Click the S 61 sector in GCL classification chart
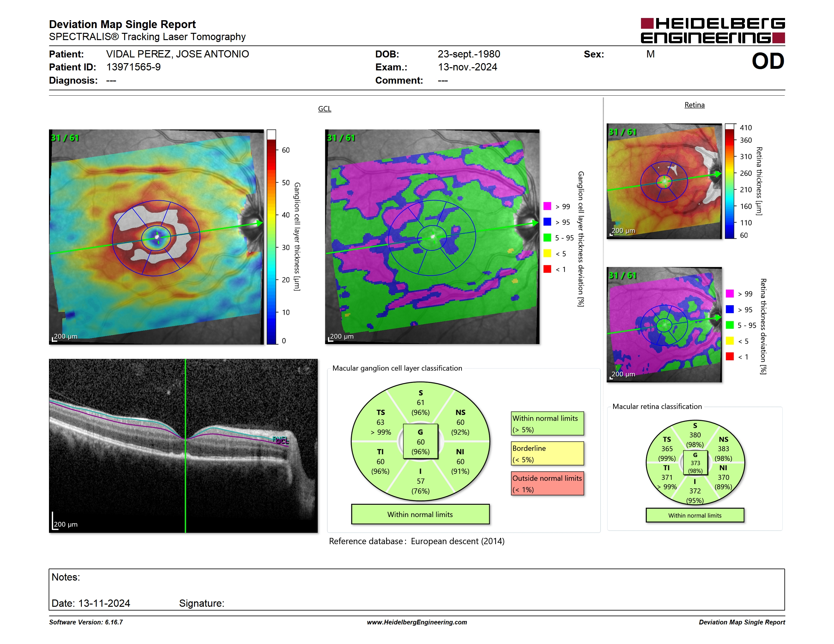This screenshot has height=644, width=834. click(x=420, y=402)
